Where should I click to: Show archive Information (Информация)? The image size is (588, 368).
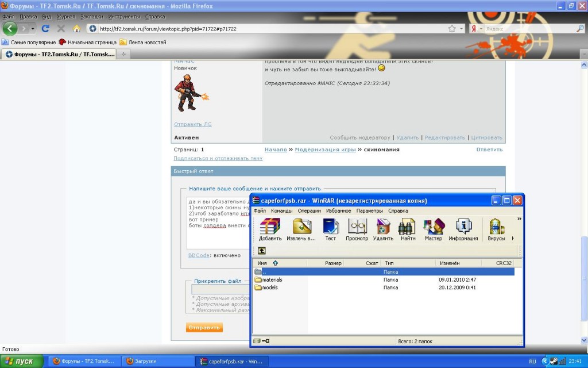pos(463,229)
